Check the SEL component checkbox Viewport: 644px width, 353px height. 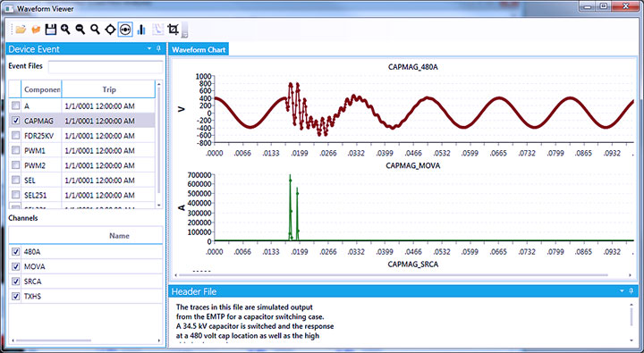point(15,180)
